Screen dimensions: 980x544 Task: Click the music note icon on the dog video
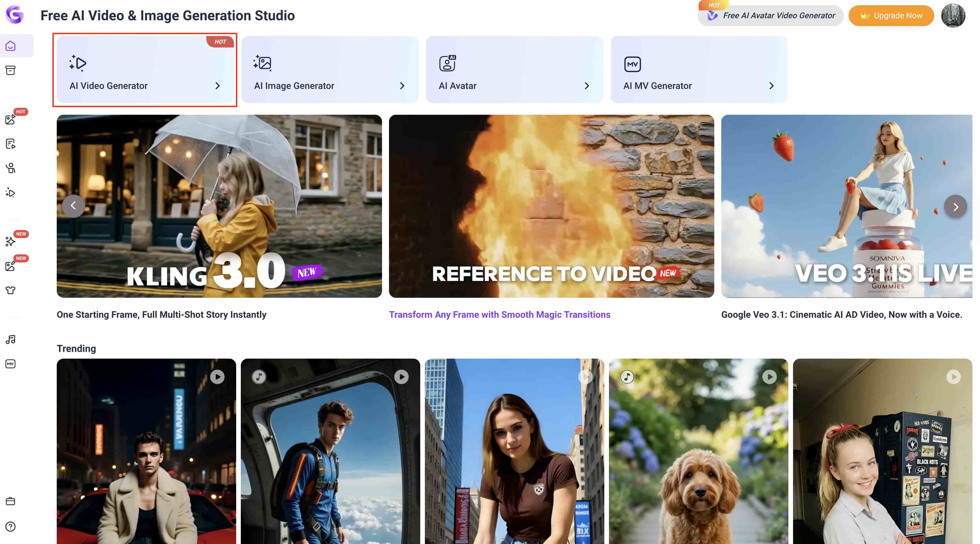pos(627,377)
